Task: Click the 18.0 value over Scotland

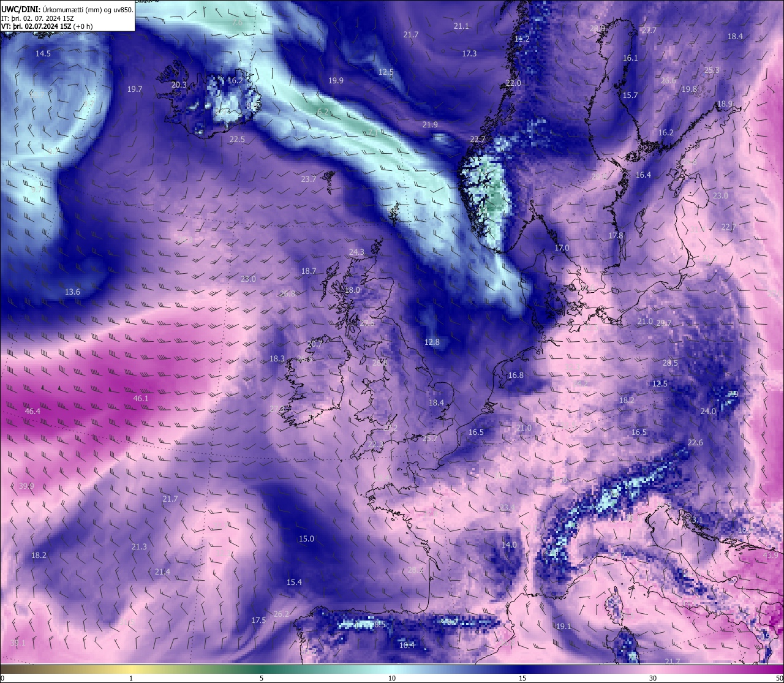Action: pos(353,290)
